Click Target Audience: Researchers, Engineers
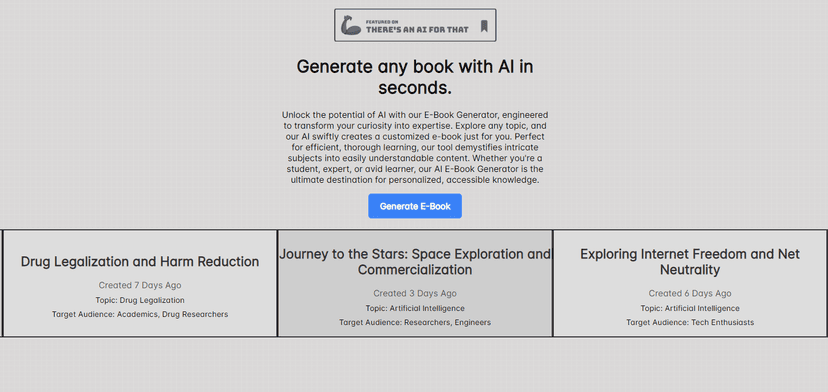The image size is (828, 392). pos(415,322)
